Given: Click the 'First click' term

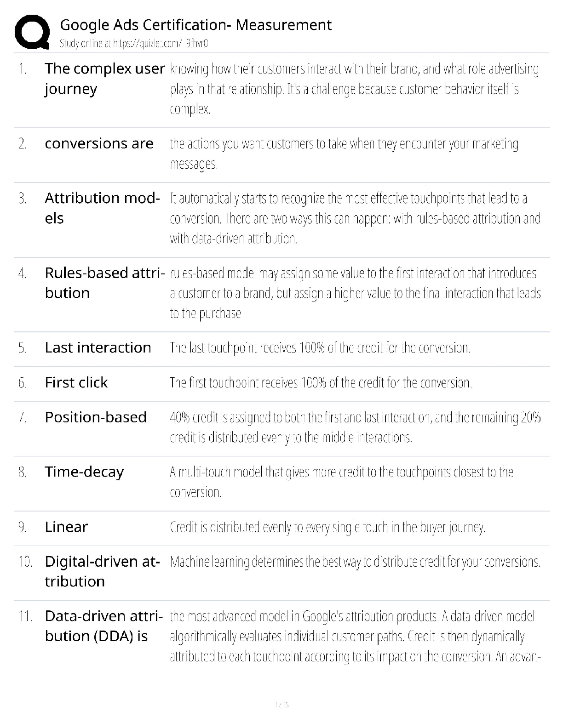Looking at the screenshot, I should point(76,382).
